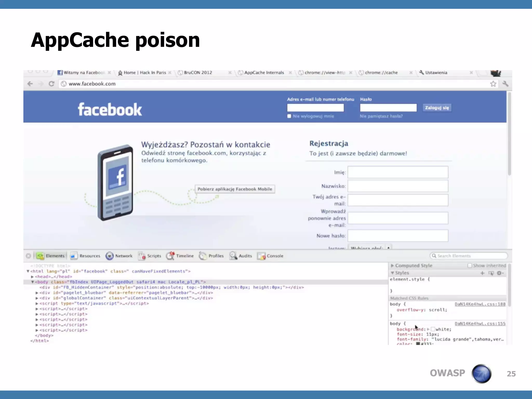Click the 'overflow-y: scroll;' style property
Image resolution: width=532 pixels, height=399 pixels.
[422, 310]
